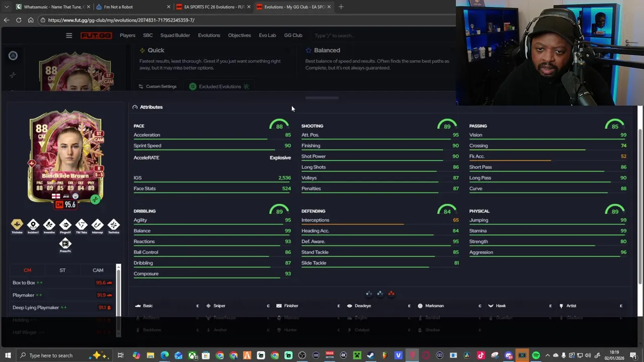Open the FUT.GG hamburger menu

pyautogui.click(x=69, y=35)
